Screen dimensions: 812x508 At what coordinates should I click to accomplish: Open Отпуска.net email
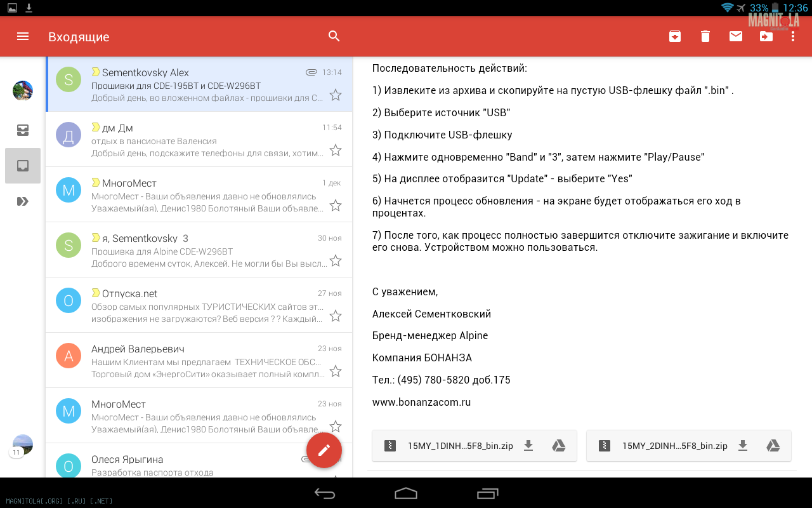point(199,305)
